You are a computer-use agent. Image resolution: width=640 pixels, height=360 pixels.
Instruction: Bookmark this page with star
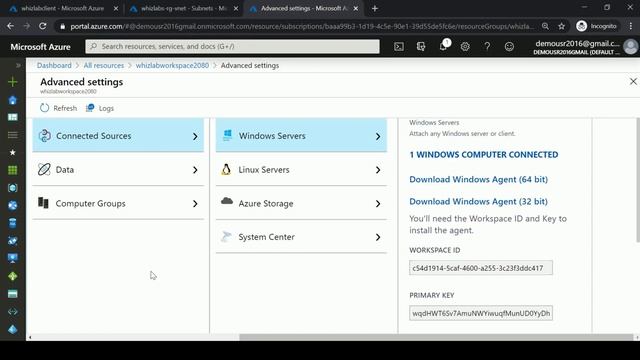[x=562, y=26]
